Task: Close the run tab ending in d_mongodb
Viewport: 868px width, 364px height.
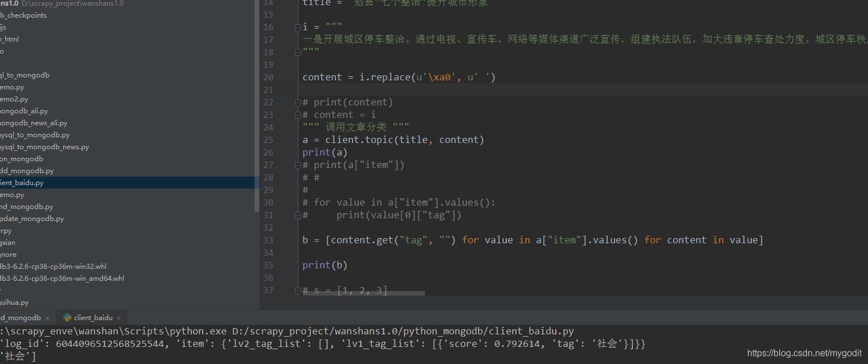Action: [47, 318]
